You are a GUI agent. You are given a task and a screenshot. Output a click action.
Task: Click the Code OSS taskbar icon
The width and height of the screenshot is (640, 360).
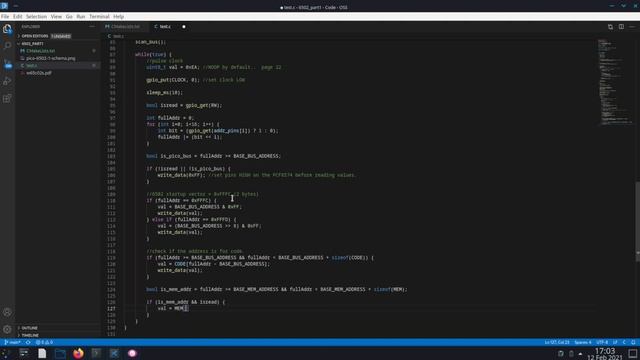coord(114,353)
